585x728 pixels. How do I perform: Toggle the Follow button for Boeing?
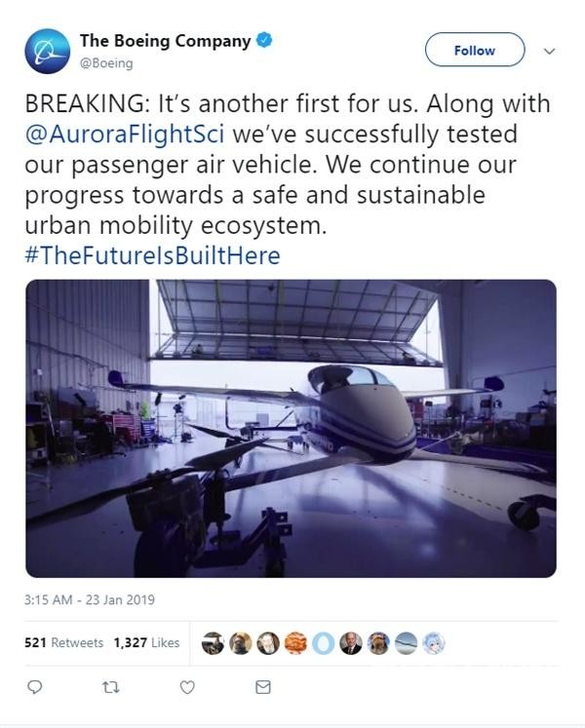[x=475, y=51]
